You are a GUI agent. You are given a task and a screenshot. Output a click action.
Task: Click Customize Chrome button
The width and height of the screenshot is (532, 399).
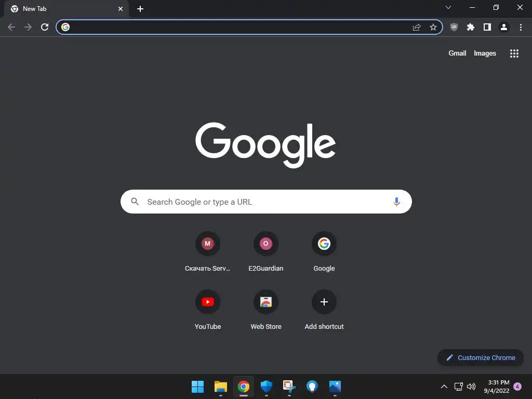click(481, 357)
